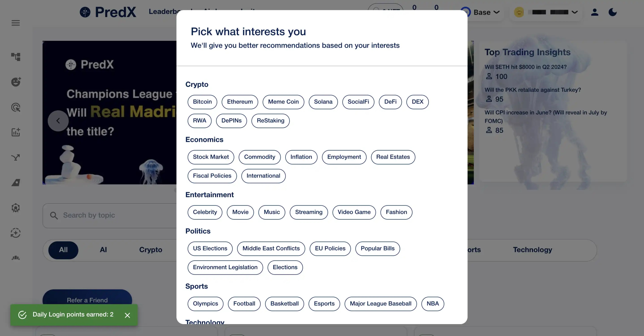Click the user profile icon
The width and height of the screenshot is (644, 336).
pos(594,12)
